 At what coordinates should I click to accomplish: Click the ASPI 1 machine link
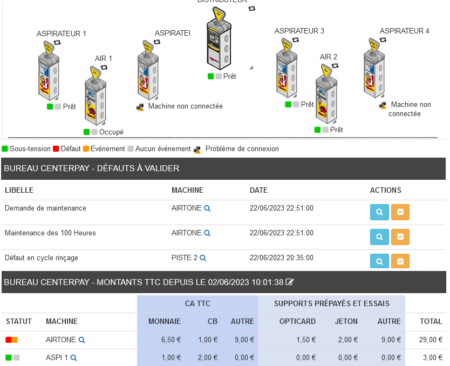[x=57, y=358]
